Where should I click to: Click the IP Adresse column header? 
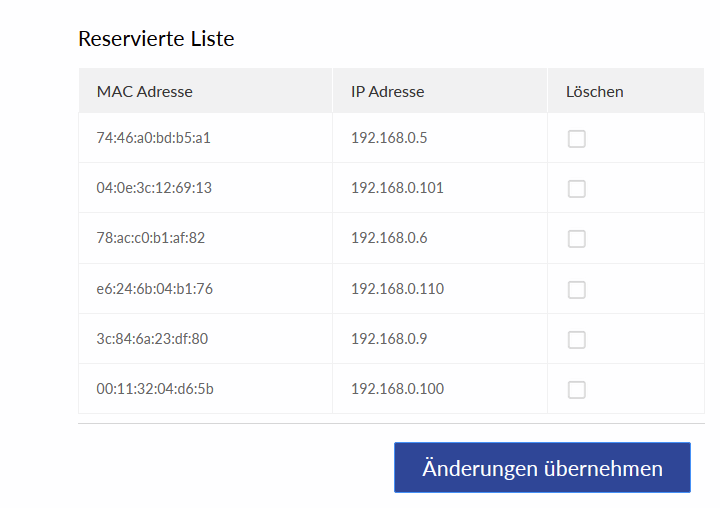[388, 91]
